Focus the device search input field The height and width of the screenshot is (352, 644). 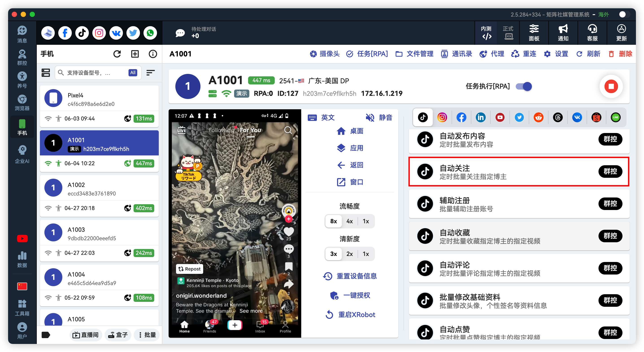pos(98,73)
